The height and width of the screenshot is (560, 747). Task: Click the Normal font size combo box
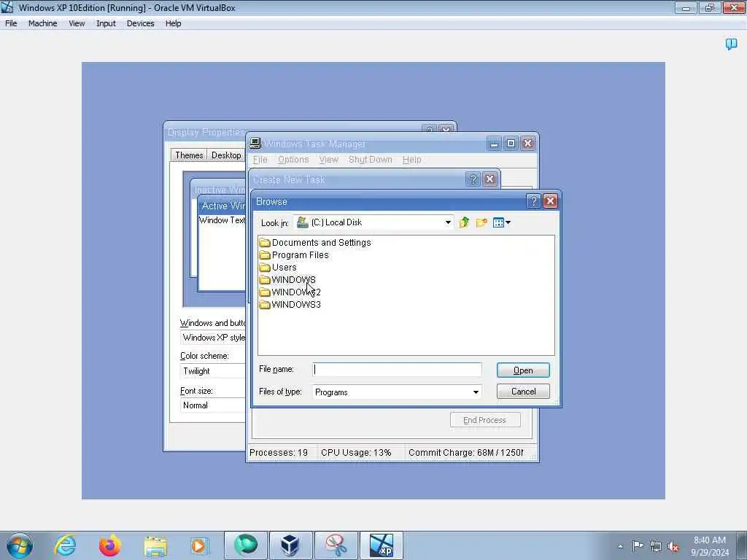point(213,405)
